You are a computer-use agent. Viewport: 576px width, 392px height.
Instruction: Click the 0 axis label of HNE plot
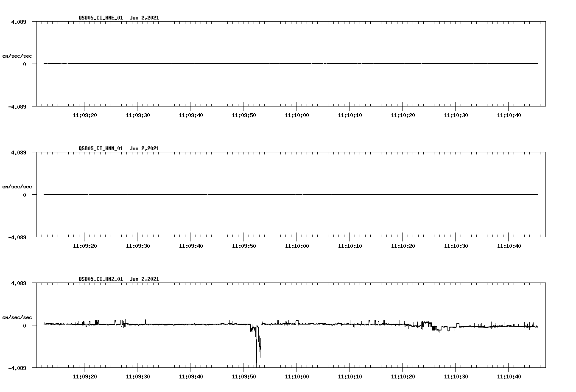coord(25,64)
